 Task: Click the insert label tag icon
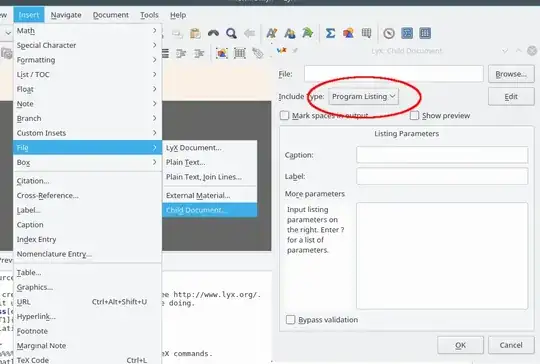tap(258, 53)
